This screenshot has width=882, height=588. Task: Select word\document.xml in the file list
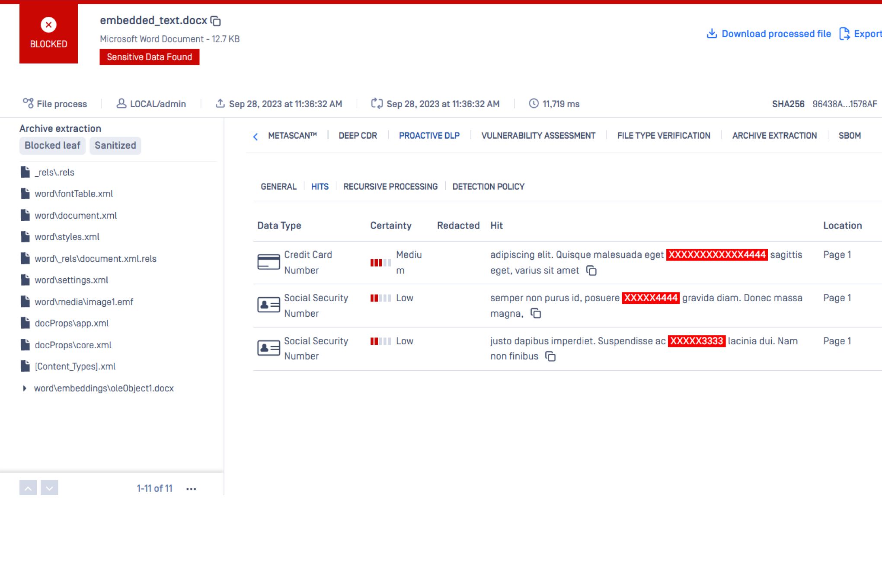pyautogui.click(x=76, y=216)
